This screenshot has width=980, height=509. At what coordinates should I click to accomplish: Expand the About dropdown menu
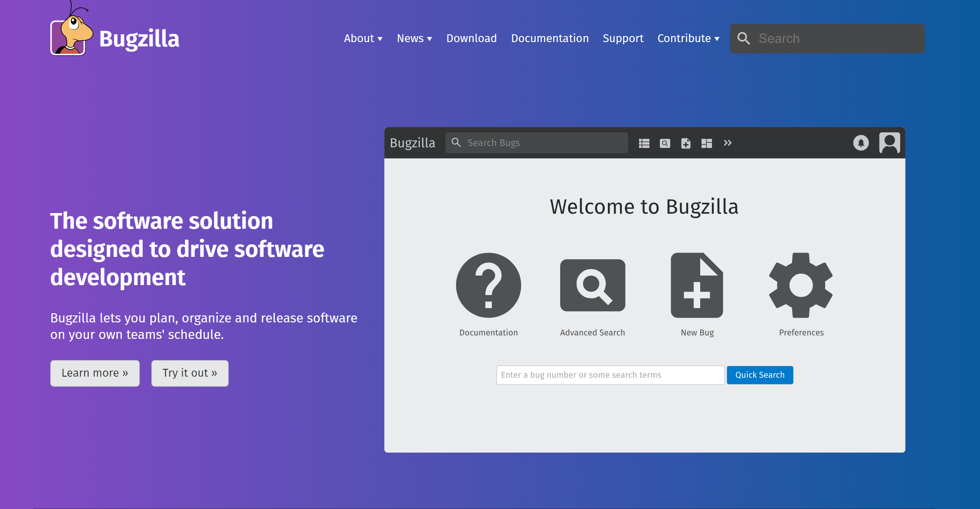coord(362,38)
